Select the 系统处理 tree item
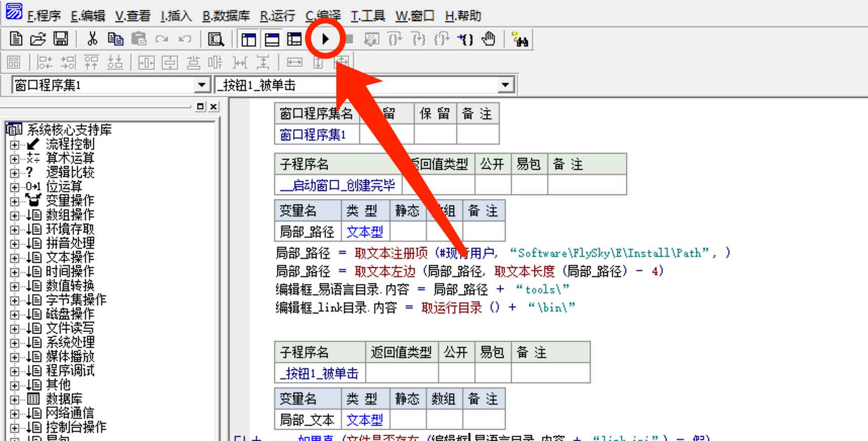 pyautogui.click(x=70, y=342)
